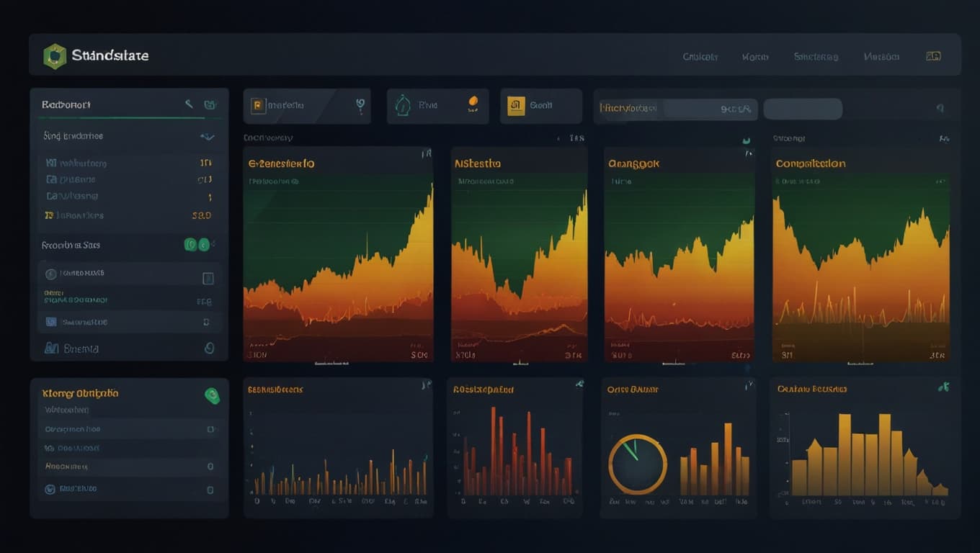The width and height of the screenshot is (980, 553).
Task: Click the orange circle icon in second toolbar card
Action: tap(473, 103)
